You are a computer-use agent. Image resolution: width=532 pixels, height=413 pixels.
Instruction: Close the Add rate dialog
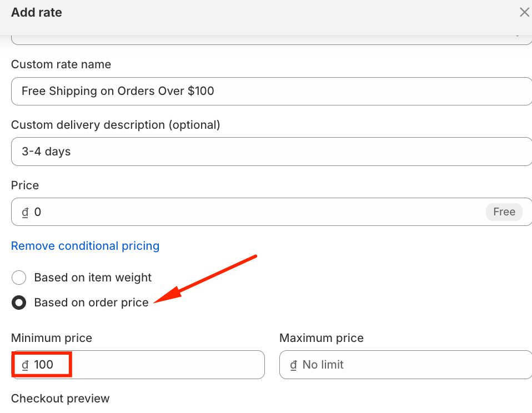click(x=524, y=12)
